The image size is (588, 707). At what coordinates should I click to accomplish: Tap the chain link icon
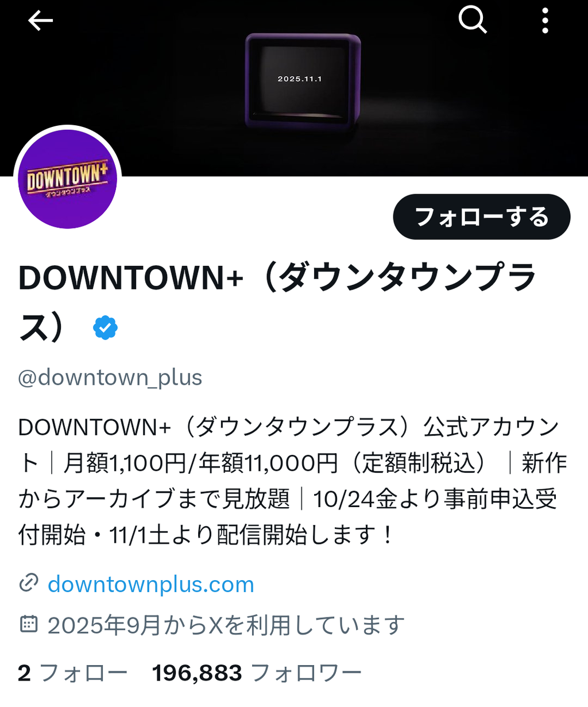click(29, 583)
